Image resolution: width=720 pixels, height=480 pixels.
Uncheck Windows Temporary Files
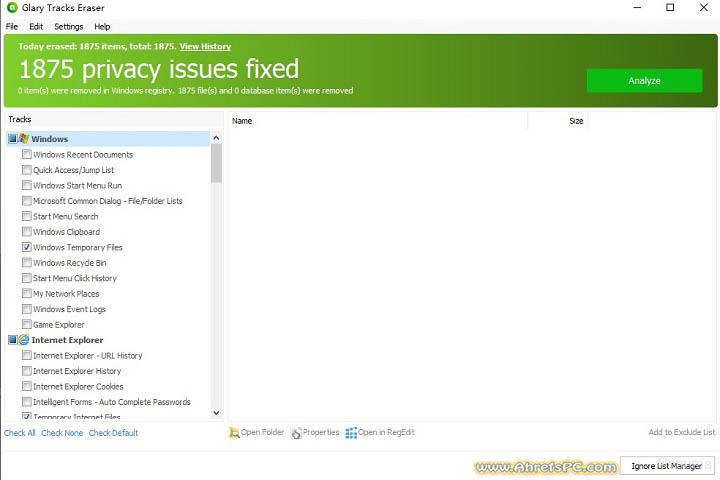tap(27, 247)
